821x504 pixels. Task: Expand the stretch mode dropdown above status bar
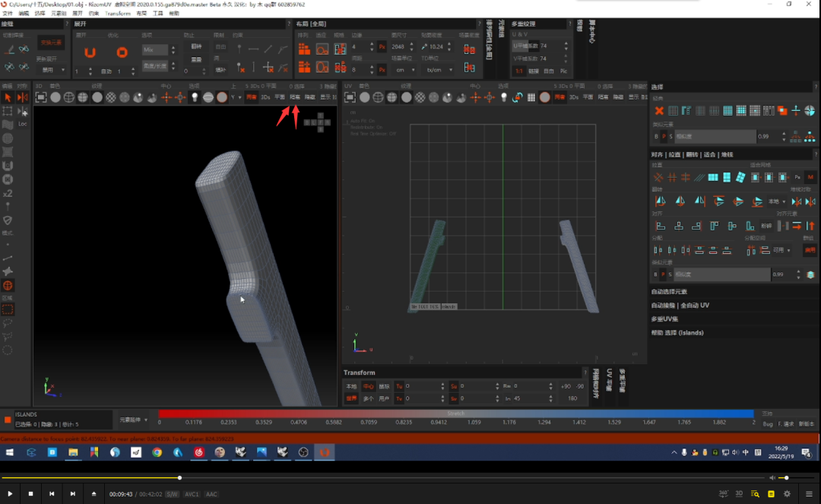click(x=134, y=420)
